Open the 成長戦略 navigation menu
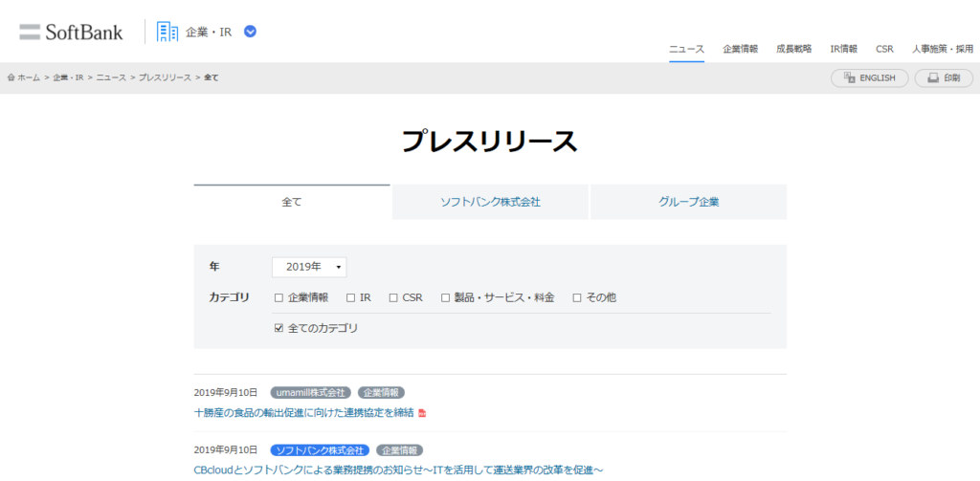Screen dimensions: 980x481 [793, 49]
